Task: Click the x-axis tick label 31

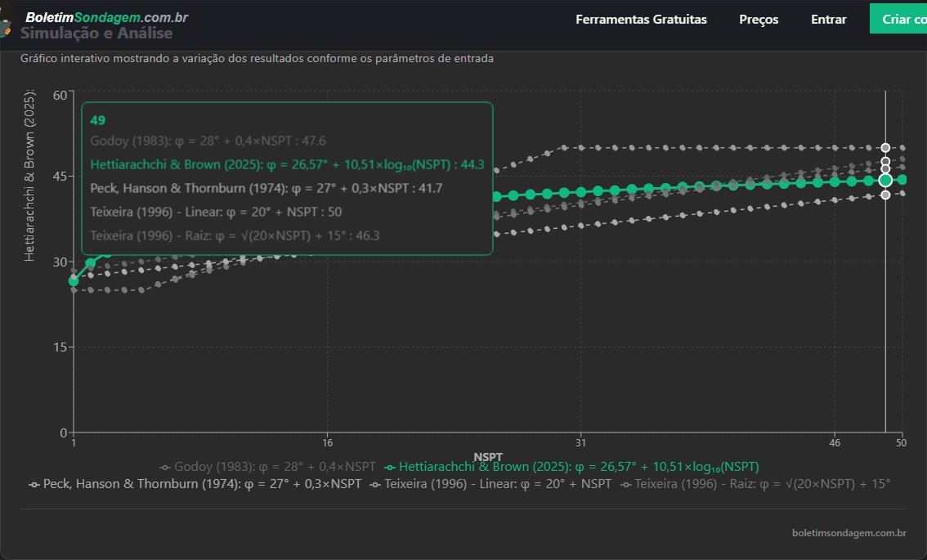Action: [x=580, y=443]
